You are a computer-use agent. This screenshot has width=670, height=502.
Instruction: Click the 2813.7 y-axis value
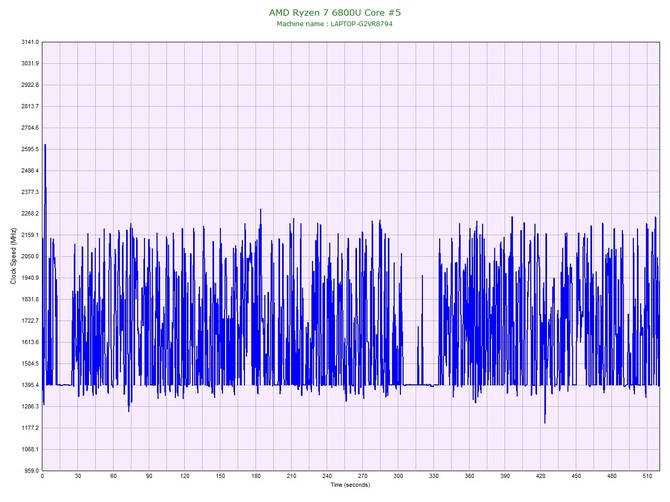point(30,106)
